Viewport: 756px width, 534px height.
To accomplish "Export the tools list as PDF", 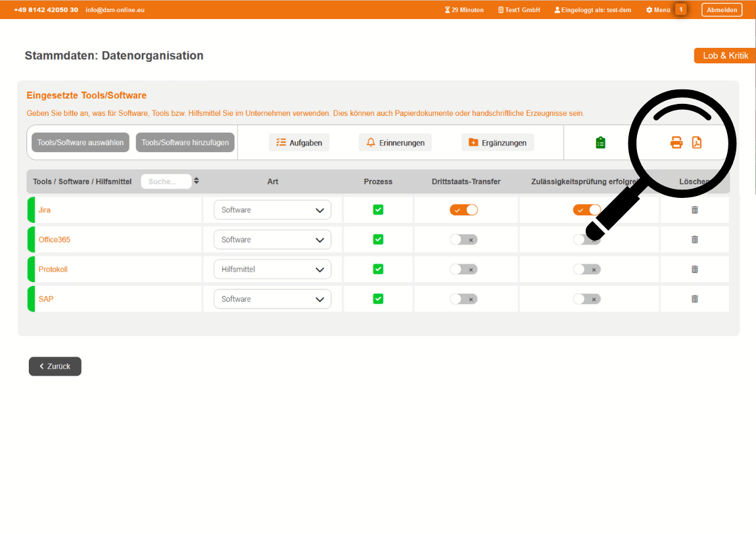I will tap(697, 142).
